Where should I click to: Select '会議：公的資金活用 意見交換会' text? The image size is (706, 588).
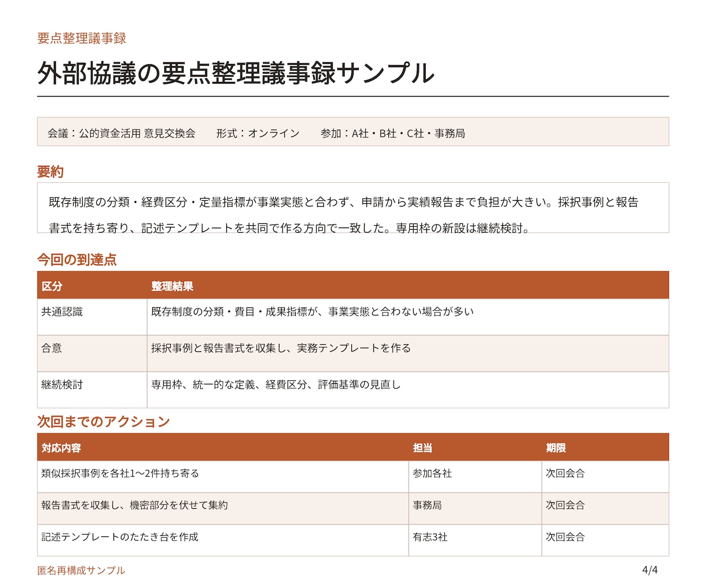click(x=122, y=133)
